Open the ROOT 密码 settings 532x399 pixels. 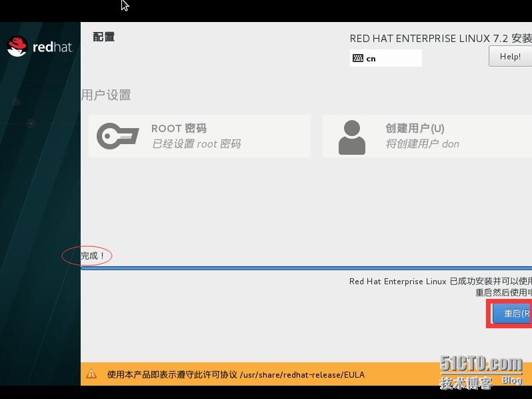pyautogui.click(x=199, y=136)
